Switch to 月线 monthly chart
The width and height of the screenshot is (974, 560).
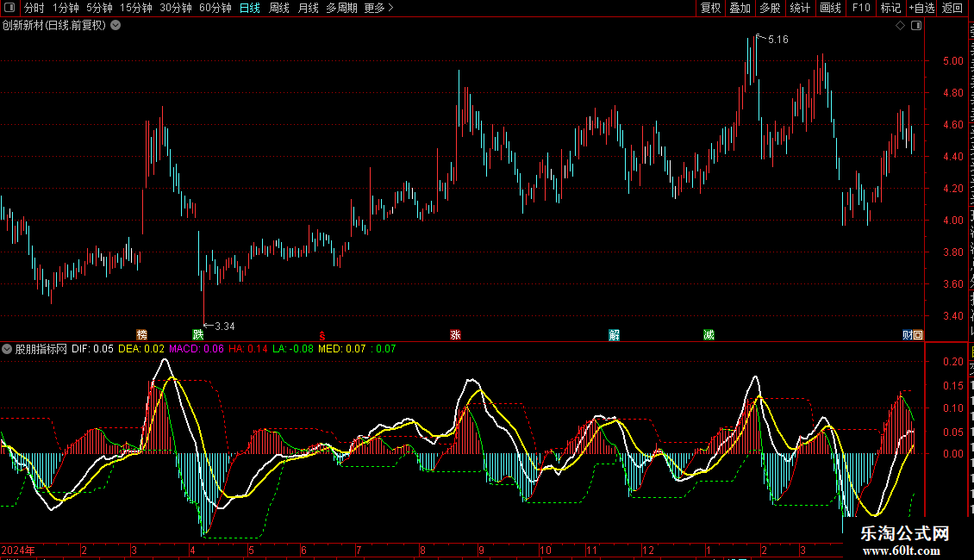point(308,8)
